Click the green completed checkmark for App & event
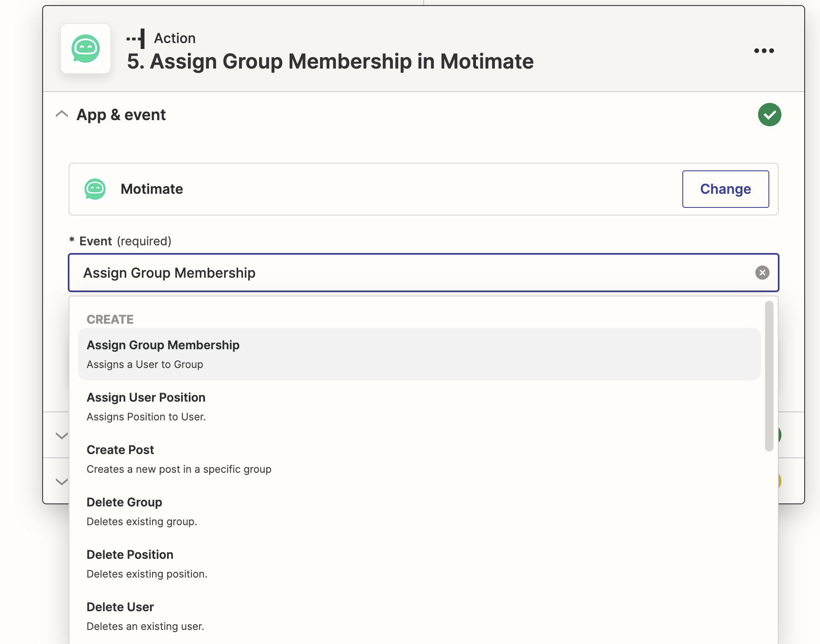Screen dimensions: 820x644 coord(769,115)
